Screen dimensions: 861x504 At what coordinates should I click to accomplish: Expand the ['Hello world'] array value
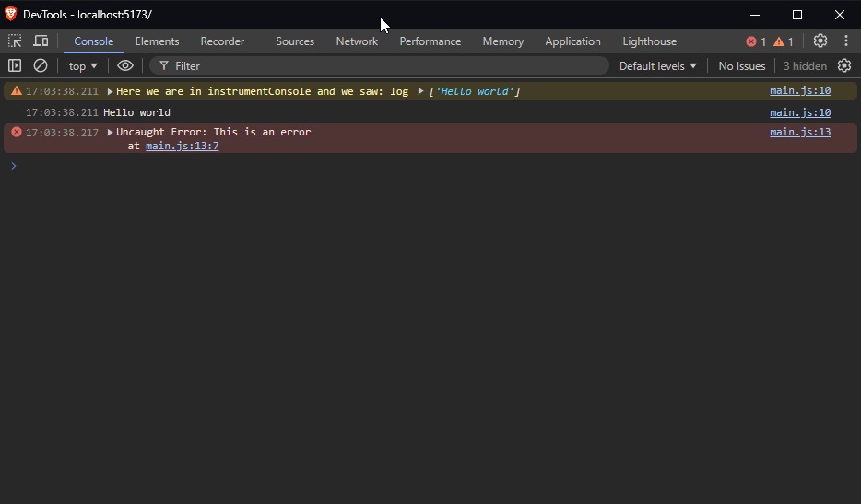coord(420,92)
